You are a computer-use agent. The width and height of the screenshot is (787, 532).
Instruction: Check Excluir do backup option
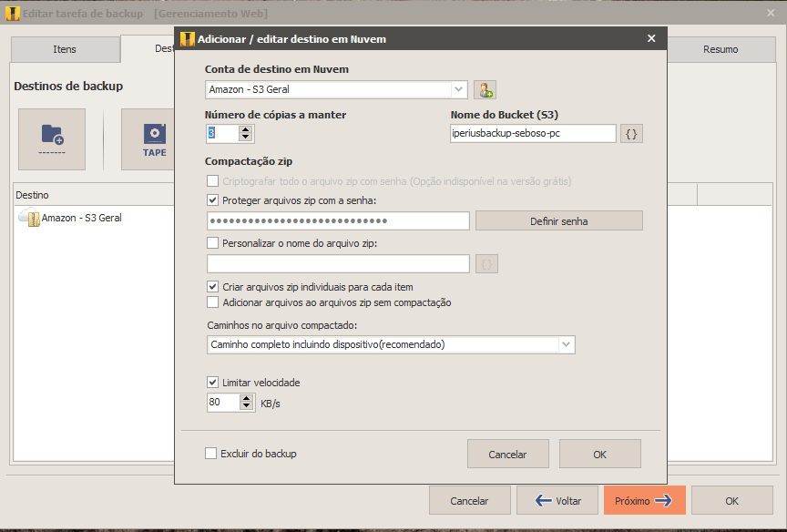[x=210, y=454]
